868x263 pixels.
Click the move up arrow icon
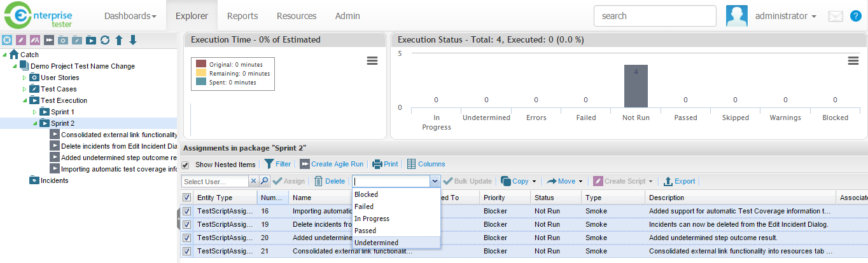tap(119, 41)
